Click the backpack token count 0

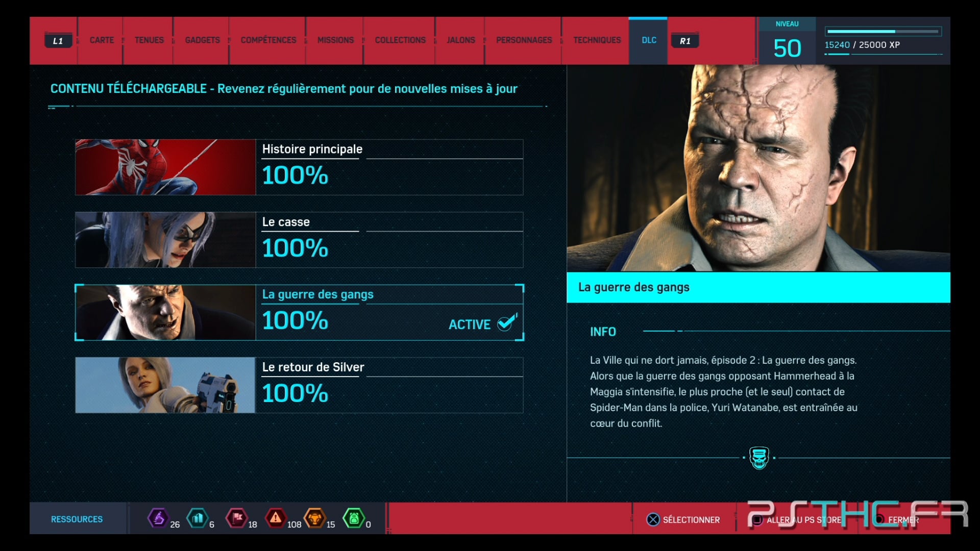tap(368, 524)
